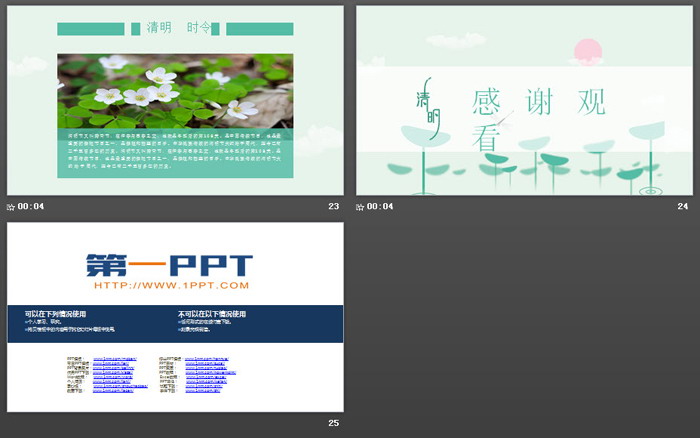
Task: Click the 可以在下列情况使用 heading on slide 25
Action: pos(55,314)
